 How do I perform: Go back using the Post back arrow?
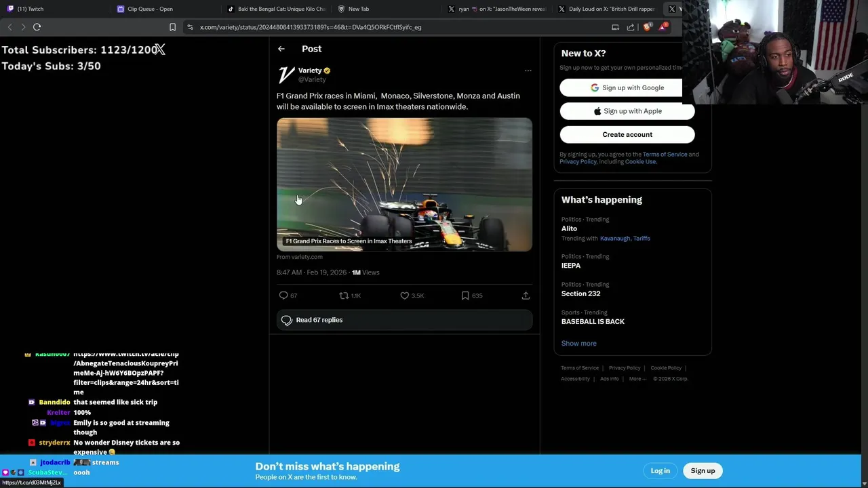281,49
